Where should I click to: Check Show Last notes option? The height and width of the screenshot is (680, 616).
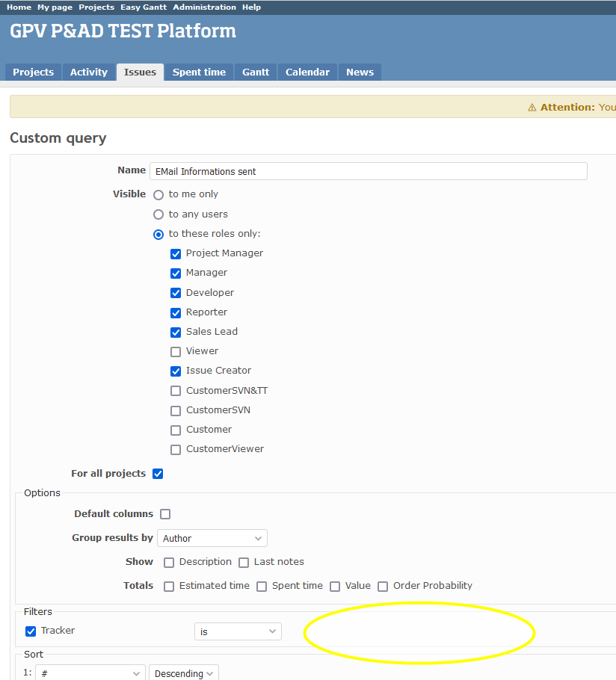(x=244, y=563)
